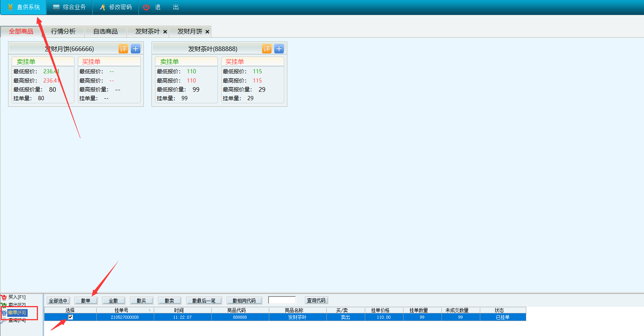Image resolution: width=644 pixels, height=336 pixels.
Task: Click the 状态 column header
Action: pyautogui.click(x=503, y=310)
